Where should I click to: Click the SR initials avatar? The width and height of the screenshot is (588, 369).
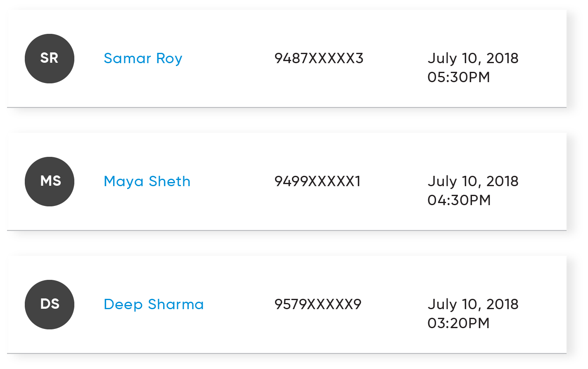point(50,59)
